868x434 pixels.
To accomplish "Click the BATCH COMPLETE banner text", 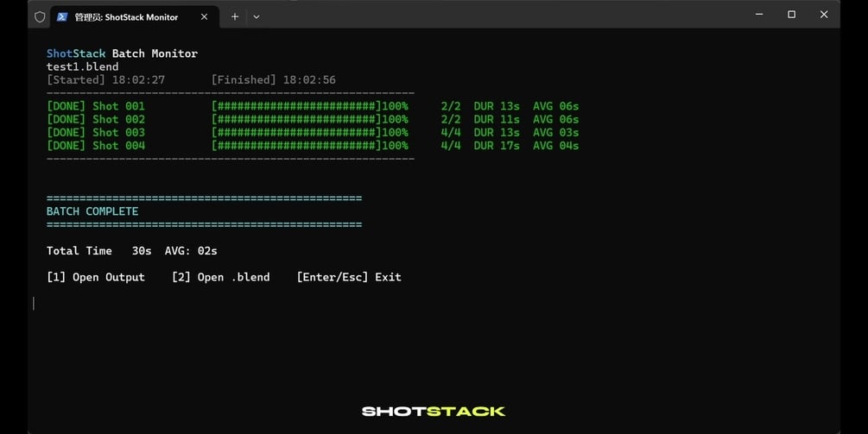I will point(92,211).
